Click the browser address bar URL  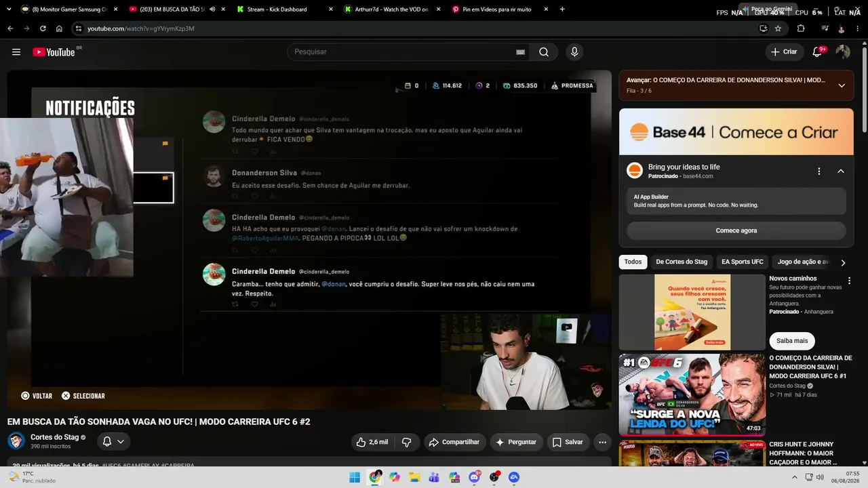coord(141,28)
